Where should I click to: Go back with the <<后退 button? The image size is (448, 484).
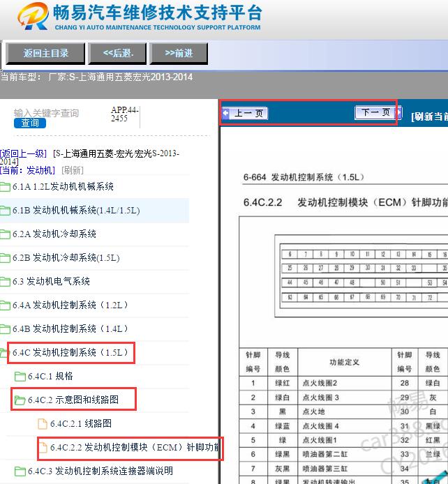[x=118, y=54]
